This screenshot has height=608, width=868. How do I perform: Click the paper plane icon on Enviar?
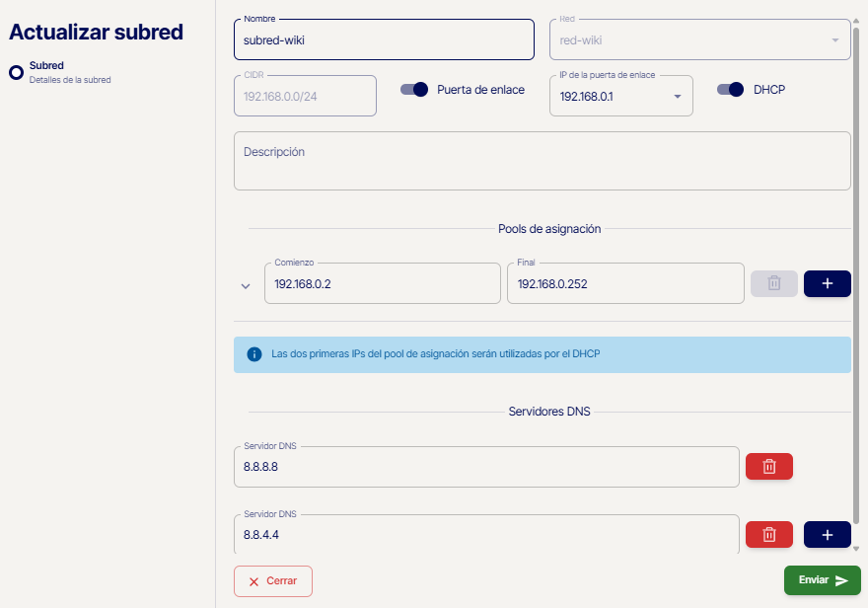tap(841, 580)
